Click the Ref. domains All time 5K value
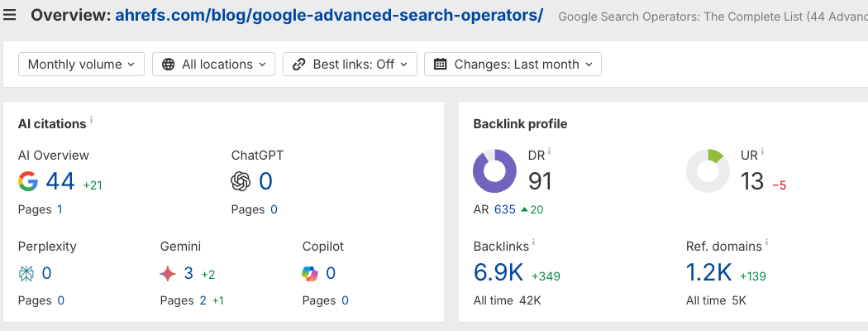The width and height of the screenshot is (868, 331). [739, 300]
